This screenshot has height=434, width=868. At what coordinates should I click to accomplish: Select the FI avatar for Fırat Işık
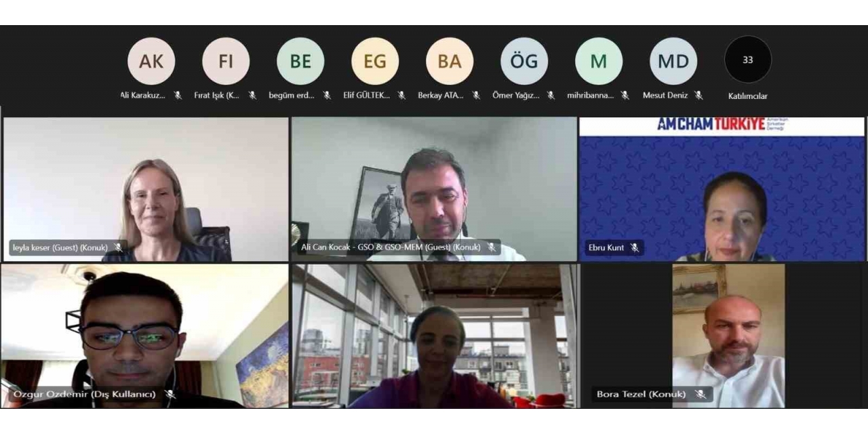pos(226,61)
